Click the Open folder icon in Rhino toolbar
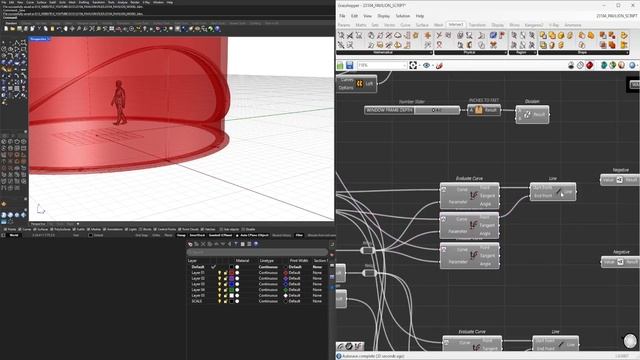The image size is (640, 360). click(x=13, y=29)
